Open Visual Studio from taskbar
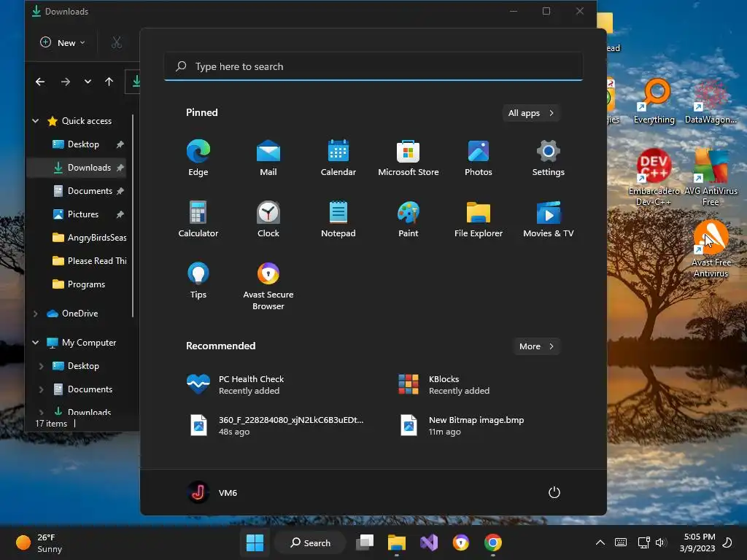 click(429, 542)
